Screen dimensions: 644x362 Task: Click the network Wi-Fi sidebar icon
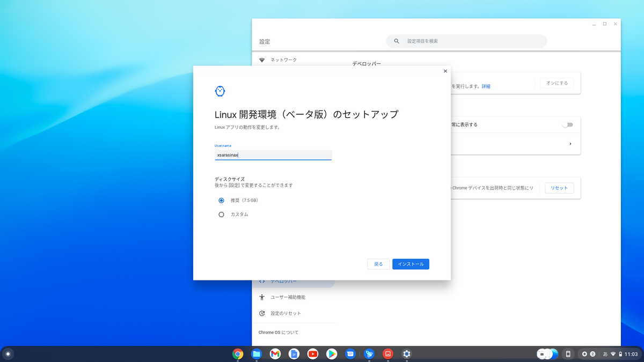[262, 60]
